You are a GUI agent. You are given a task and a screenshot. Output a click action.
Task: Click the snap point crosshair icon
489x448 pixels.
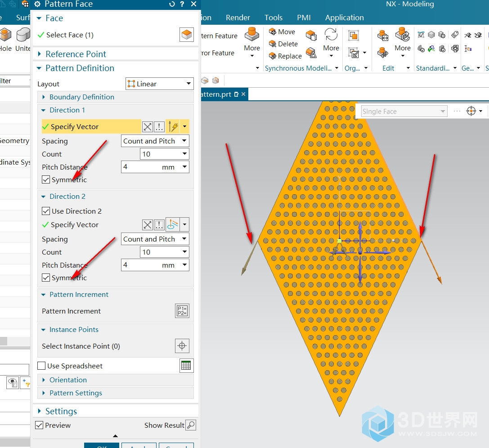(x=471, y=111)
